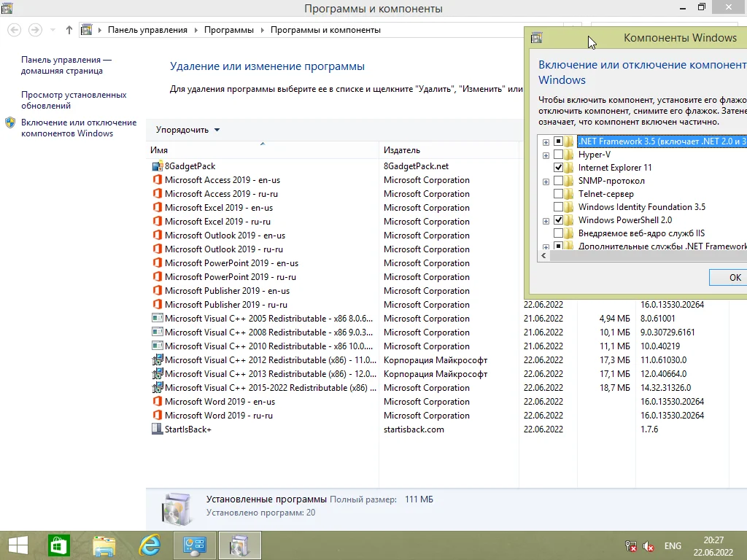
Task: Click the Visual C++ 2012 Redistributable installer icon
Action: point(158,359)
